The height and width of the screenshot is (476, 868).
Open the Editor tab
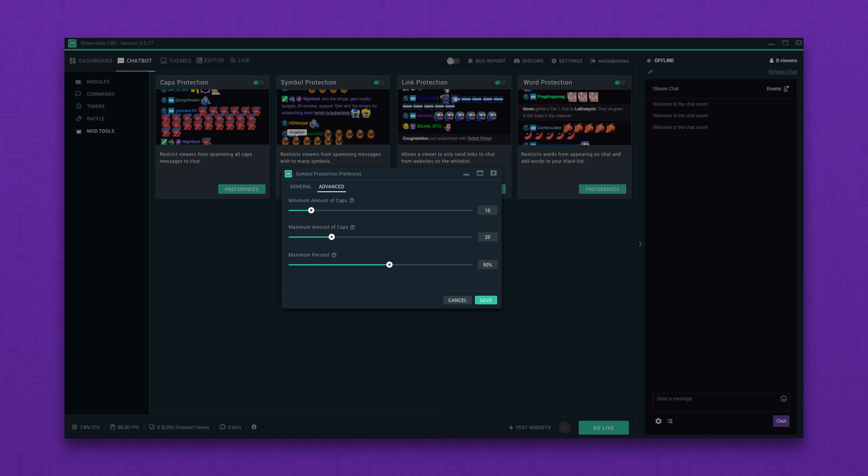(x=210, y=61)
